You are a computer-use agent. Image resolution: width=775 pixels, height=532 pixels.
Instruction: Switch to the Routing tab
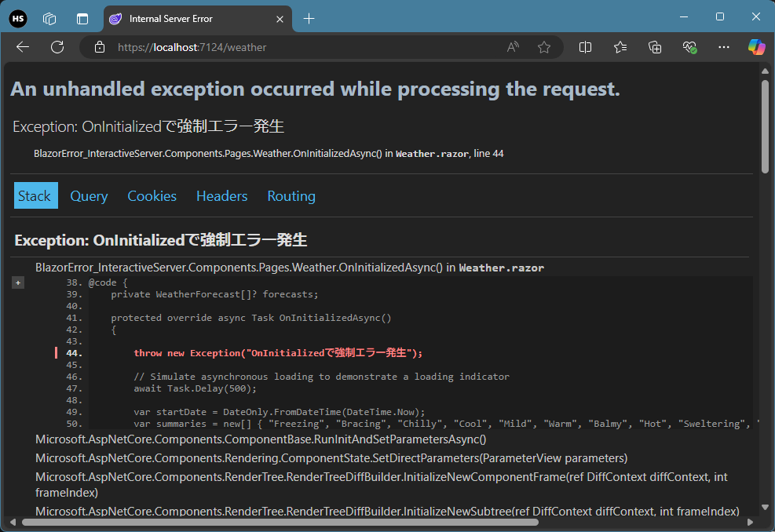coord(291,195)
